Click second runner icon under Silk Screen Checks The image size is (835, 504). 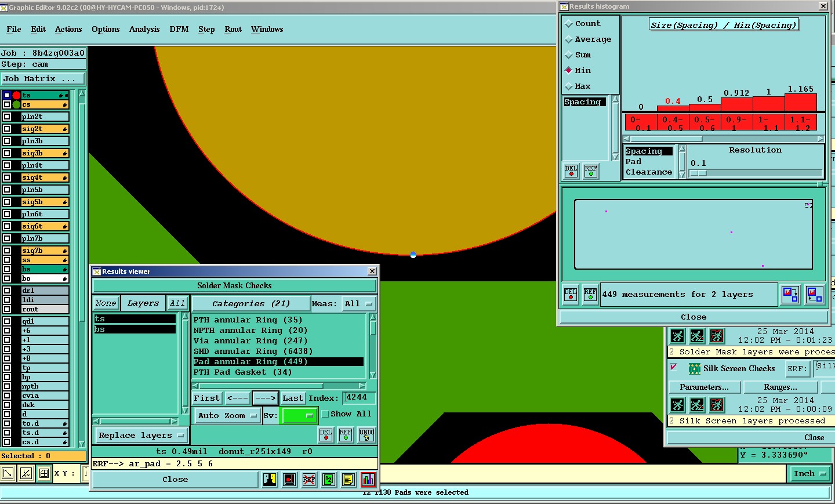pos(697,405)
